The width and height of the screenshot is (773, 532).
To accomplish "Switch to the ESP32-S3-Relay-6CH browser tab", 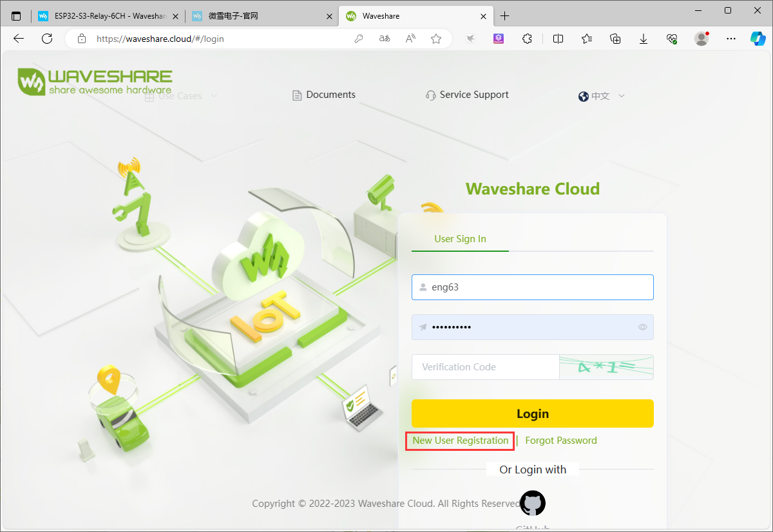I will pyautogui.click(x=109, y=16).
